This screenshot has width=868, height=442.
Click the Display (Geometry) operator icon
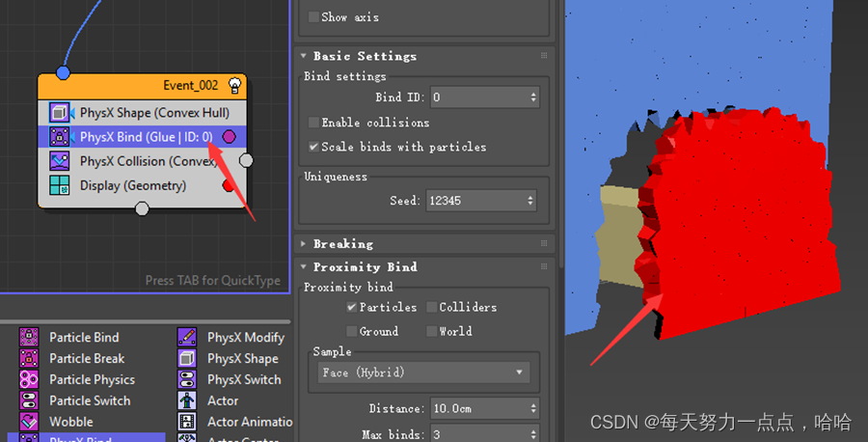(59, 185)
